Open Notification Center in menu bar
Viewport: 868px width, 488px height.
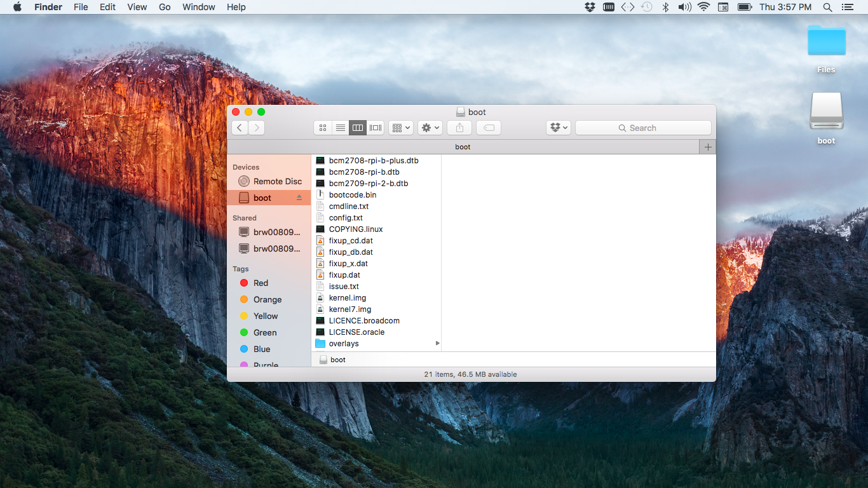[847, 7]
